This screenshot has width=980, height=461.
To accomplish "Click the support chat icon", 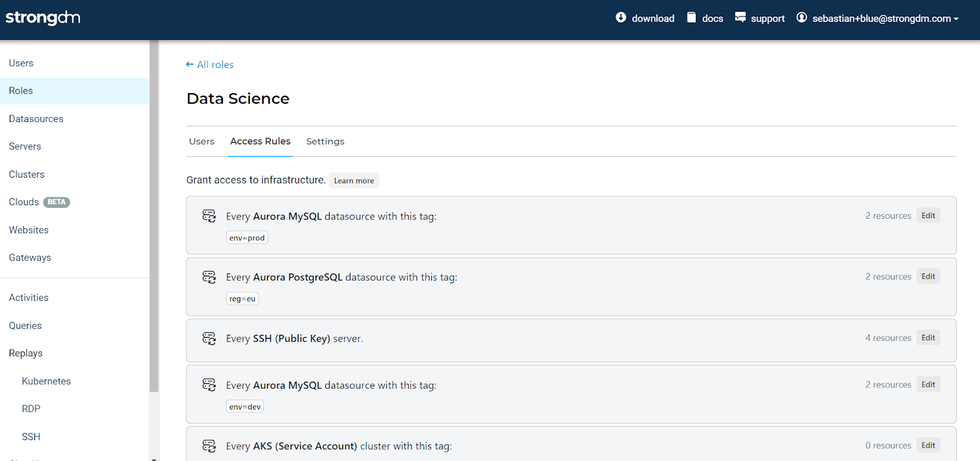I will [741, 17].
